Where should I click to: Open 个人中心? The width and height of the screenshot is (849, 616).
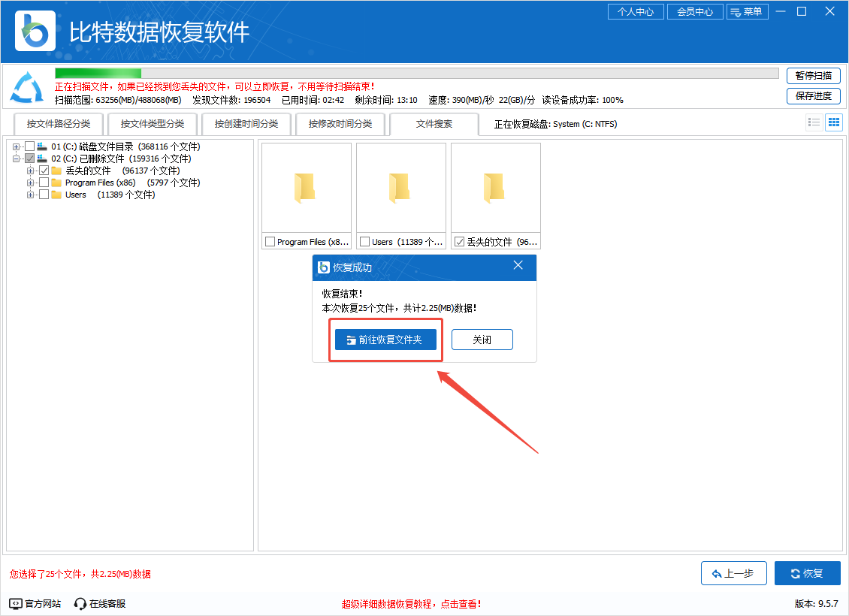coord(636,11)
